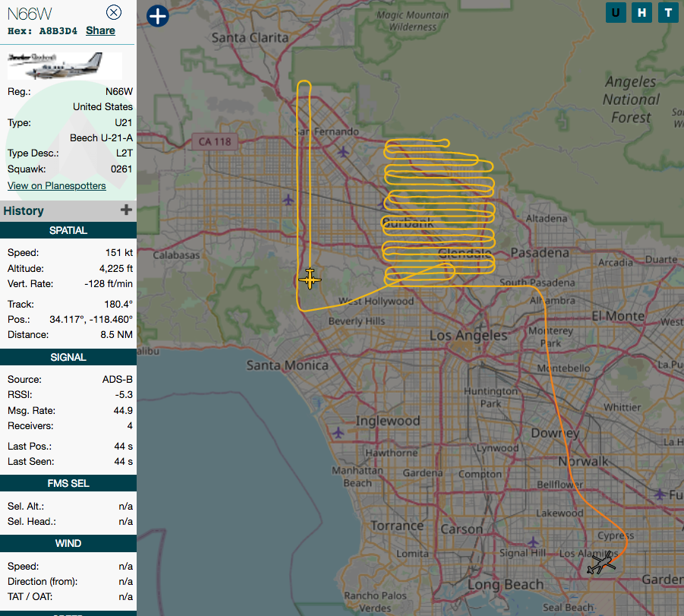Click the Speed value 151 kt
The image size is (684, 616).
pyautogui.click(x=118, y=253)
